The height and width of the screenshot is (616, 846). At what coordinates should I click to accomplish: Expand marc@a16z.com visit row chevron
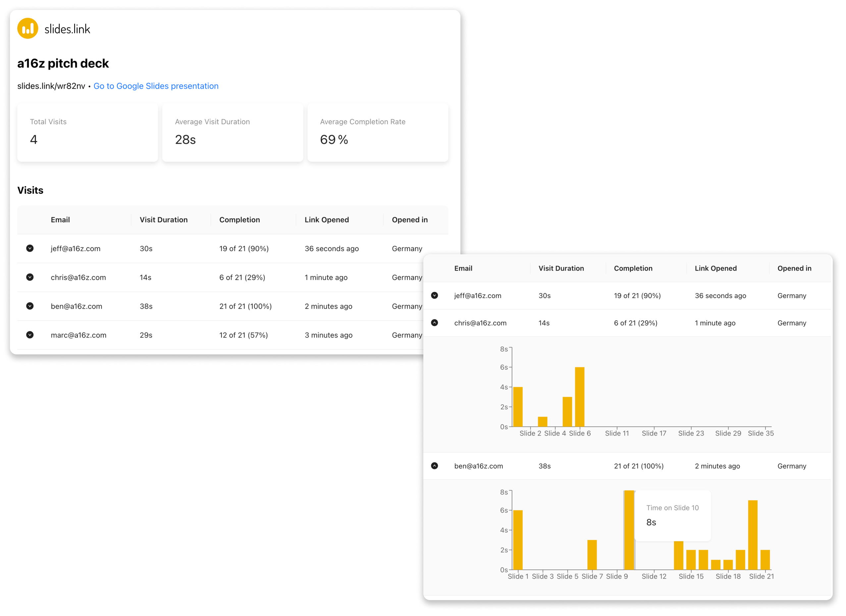pos(30,334)
